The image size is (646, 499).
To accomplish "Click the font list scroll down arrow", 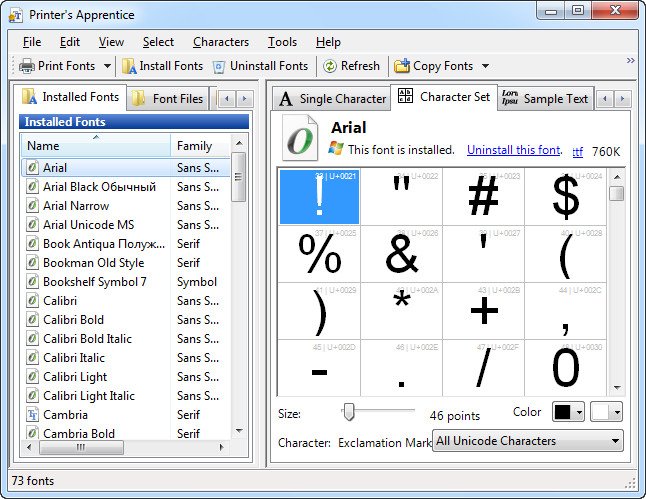I will click(x=239, y=431).
